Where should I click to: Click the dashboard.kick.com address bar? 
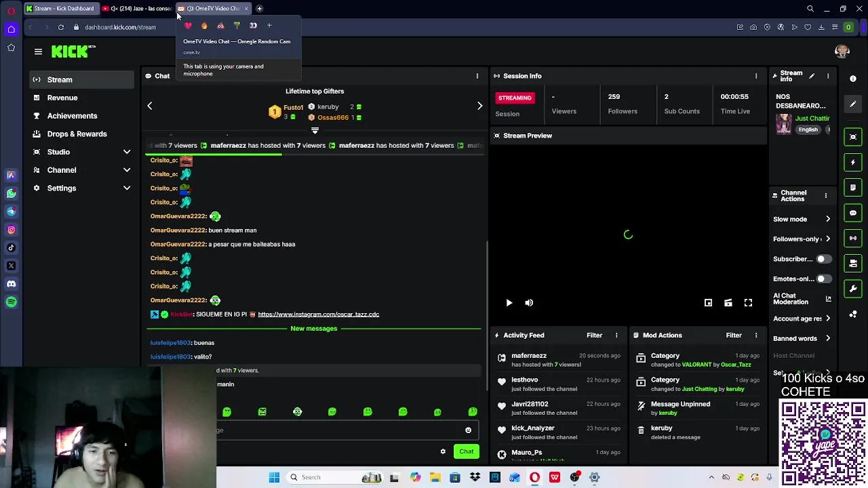[120, 27]
